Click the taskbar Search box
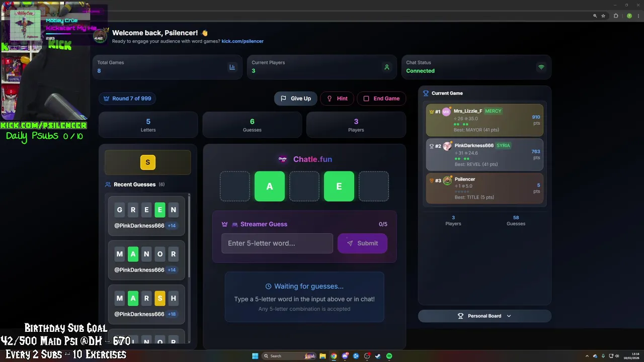 (x=289, y=356)
